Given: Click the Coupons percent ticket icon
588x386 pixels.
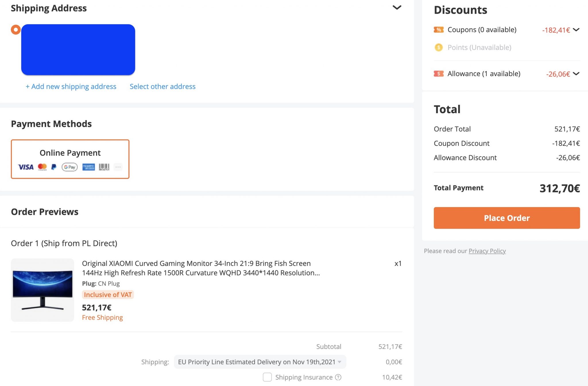Looking at the screenshot, I should point(439,30).
